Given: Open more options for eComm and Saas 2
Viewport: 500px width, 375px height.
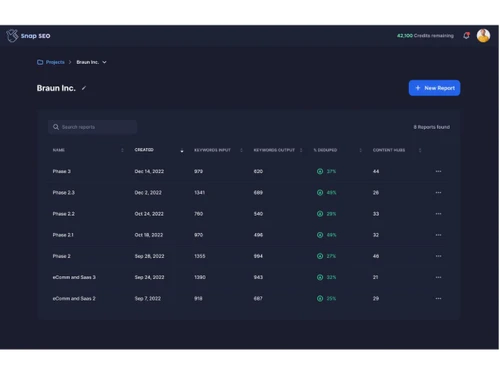Looking at the screenshot, I should point(438,298).
